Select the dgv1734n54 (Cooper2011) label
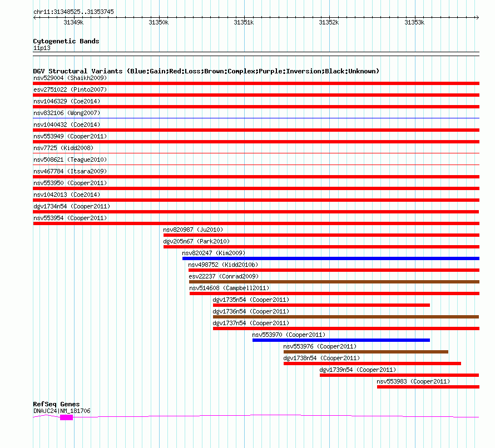 point(72,206)
